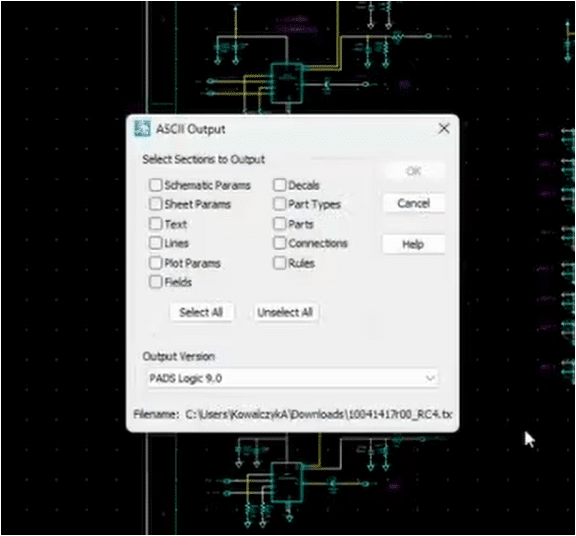Check the Parts checkbox
Viewport: 576px width, 536px height.
tap(280, 224)
